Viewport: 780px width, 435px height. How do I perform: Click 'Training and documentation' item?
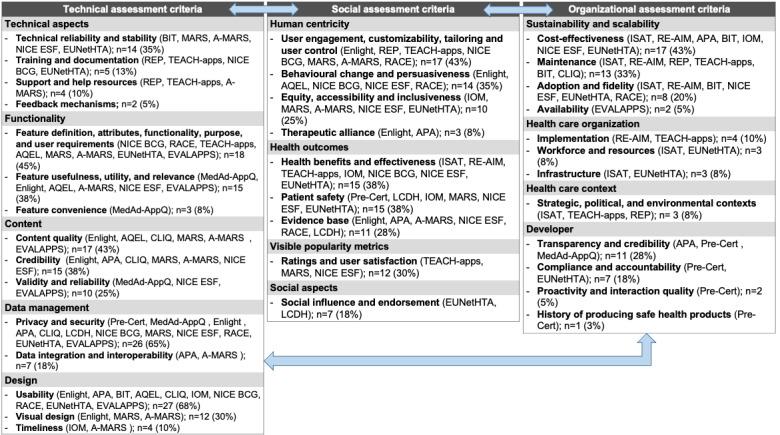coord(77,60)
